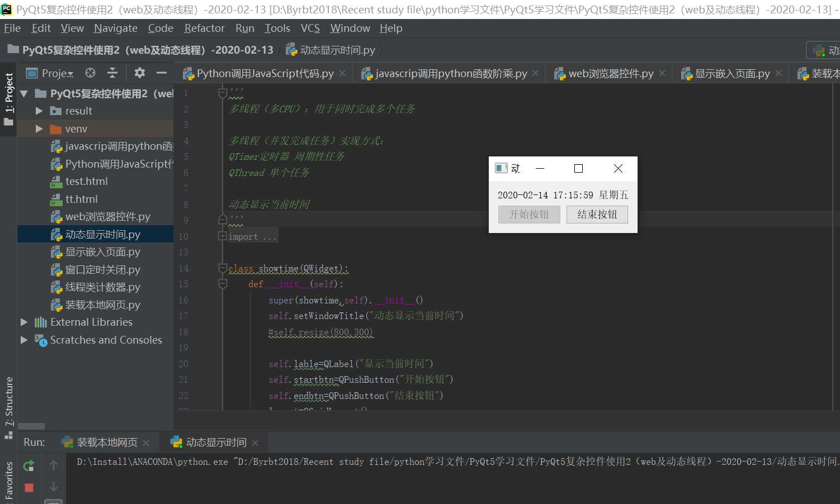The height and width of the screenshot is (504, 840).
Task: Open the VCS menu
Action: click(310, 28)
